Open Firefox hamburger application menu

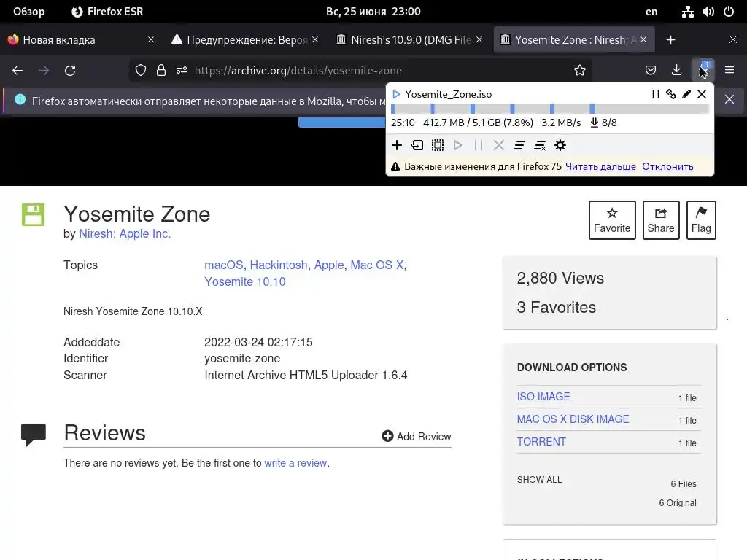coord(729,71)
